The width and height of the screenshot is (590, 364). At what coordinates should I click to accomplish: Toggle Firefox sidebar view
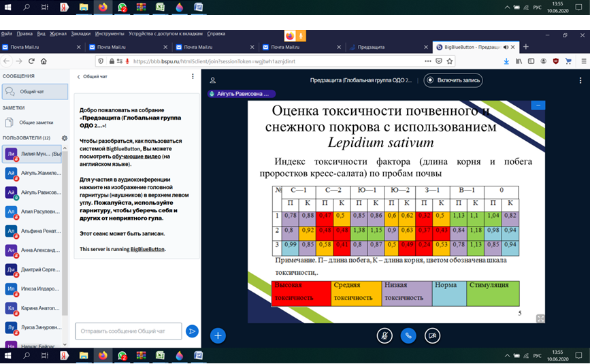531,61
